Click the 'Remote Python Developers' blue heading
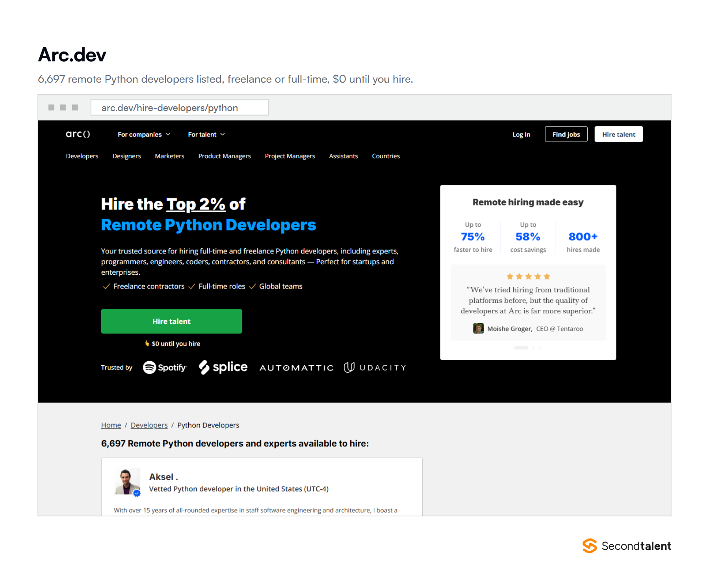 [x=208, y=225]
